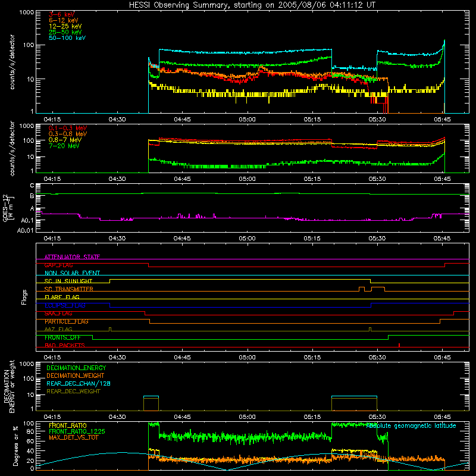This screenshot has height=476, width=476.
Task: Click the red 0.1-0.3 MeV legend label
Action: click(68, 128)
